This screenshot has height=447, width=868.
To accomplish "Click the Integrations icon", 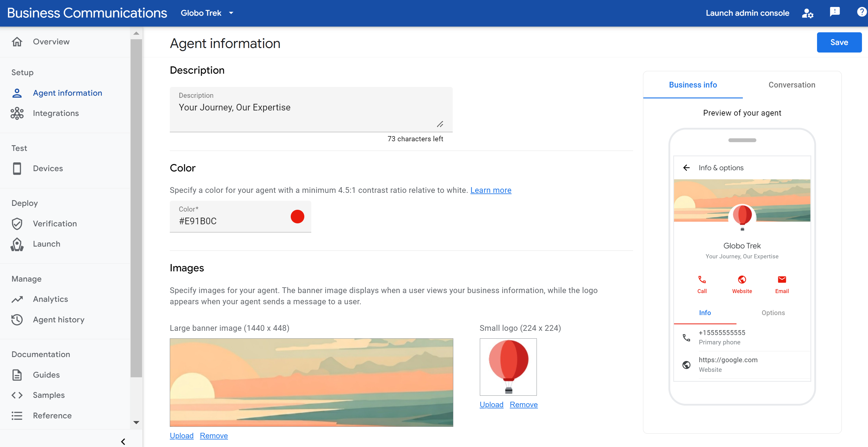I will (17, 113).
